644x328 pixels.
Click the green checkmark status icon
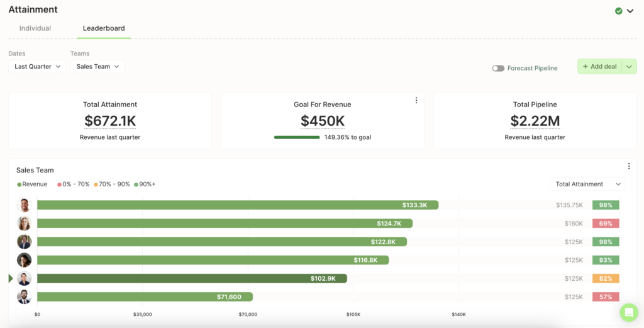619,11
